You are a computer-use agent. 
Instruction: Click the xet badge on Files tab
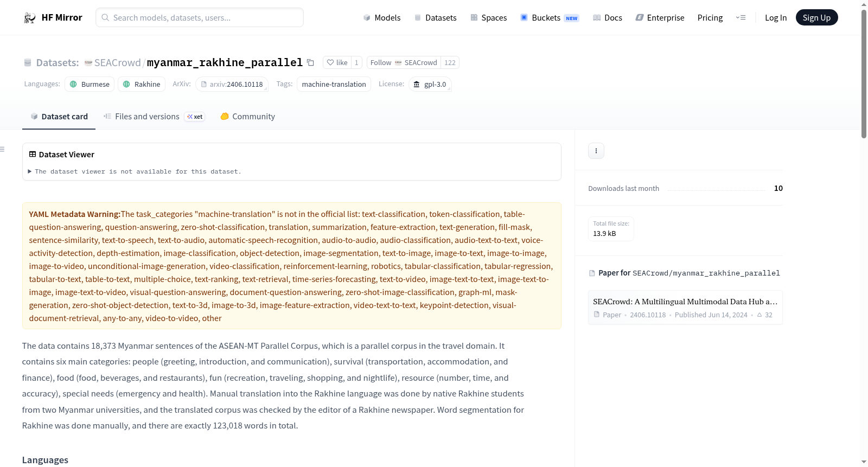point(195,117)
